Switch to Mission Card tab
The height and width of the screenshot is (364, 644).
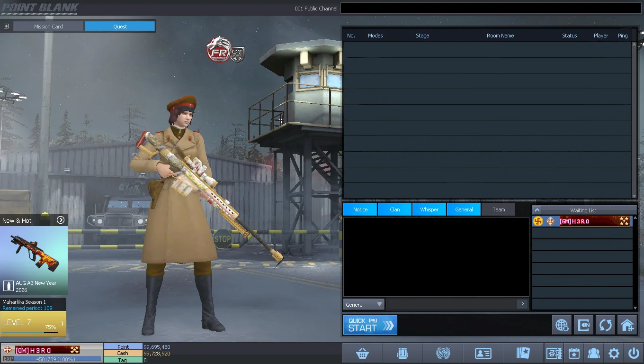click(48, 27)
